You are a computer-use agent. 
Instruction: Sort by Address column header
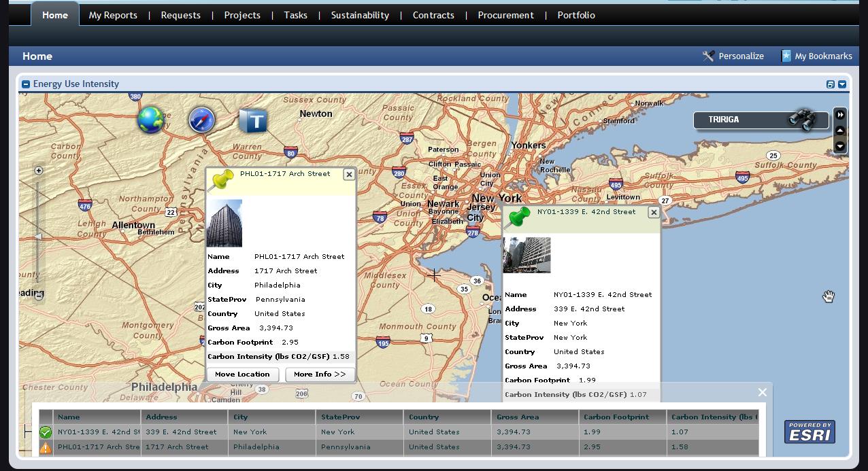pyautogui.click(x=184, y=417)
